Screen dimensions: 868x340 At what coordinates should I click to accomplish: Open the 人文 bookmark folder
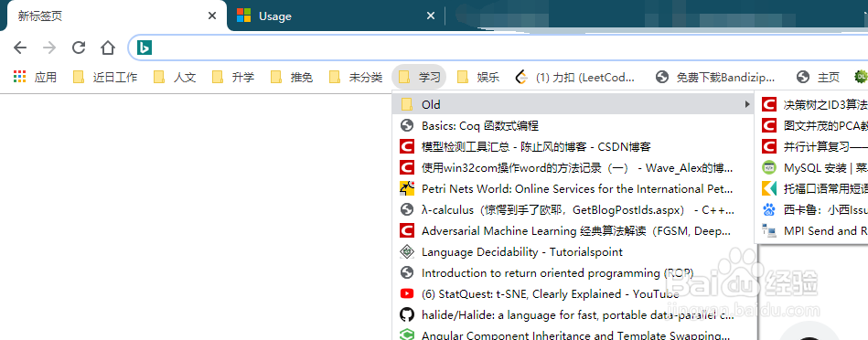pos(175,77)
